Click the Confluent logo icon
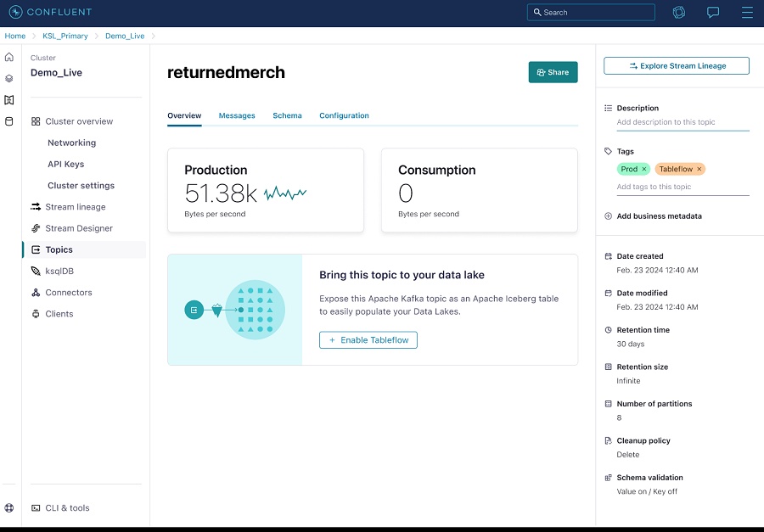The height and width of the screenshot is (532, 764). tap(15, 12)
